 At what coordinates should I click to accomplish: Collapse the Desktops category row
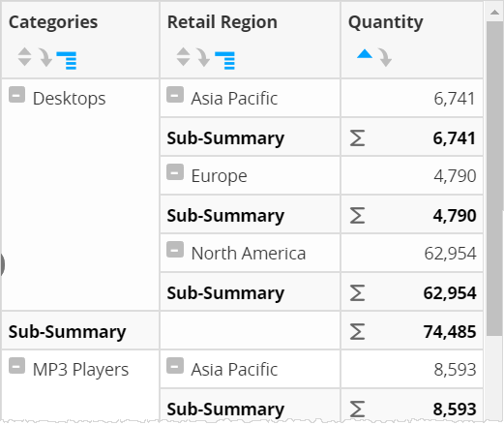pos(16,95)
